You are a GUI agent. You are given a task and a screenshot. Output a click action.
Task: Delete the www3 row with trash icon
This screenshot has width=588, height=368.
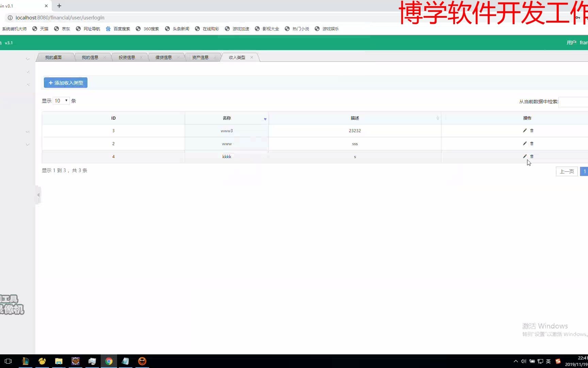[x=532, y=131]
